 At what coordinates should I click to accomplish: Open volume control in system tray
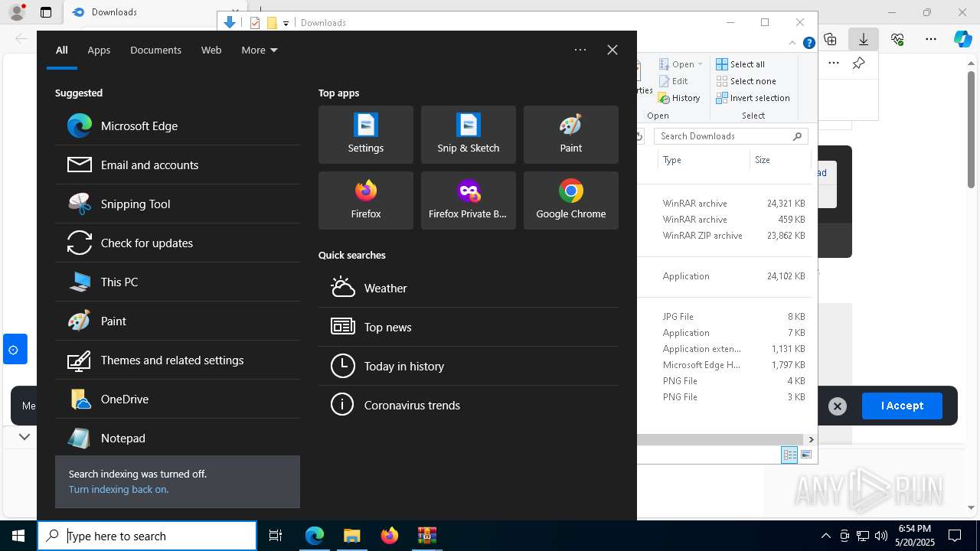click(x=881, y=536)
